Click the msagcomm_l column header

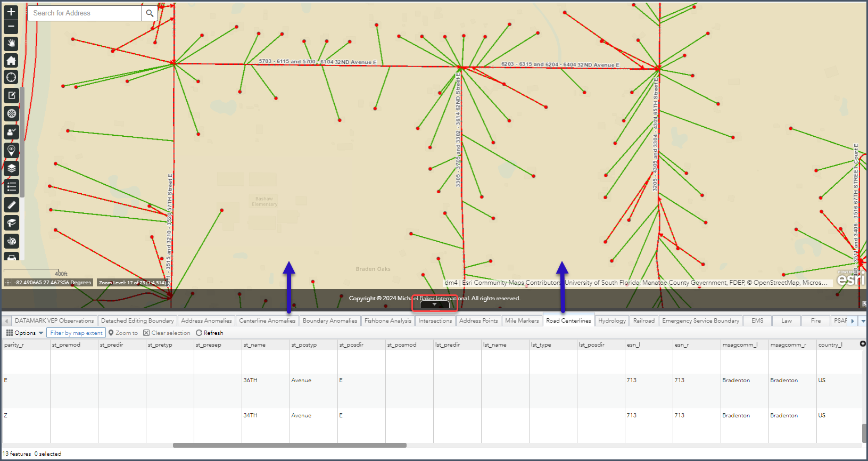click(x=745, y=345)
